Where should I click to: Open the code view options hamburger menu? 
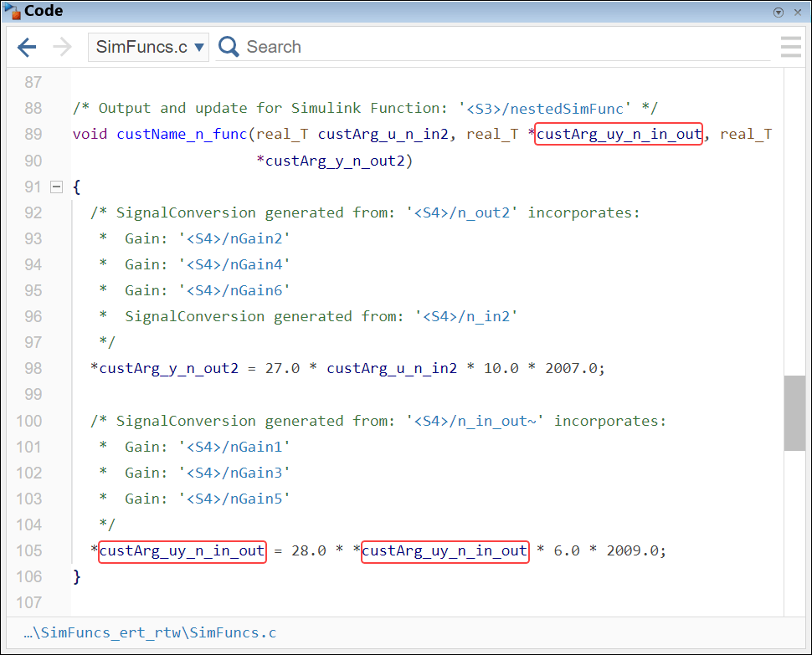[790, 47]
